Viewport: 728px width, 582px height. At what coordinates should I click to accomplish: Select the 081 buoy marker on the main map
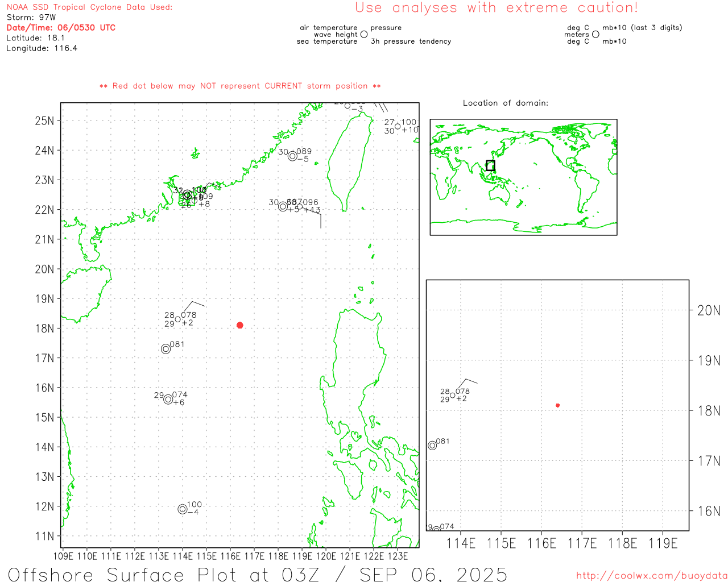coord(166,349)
